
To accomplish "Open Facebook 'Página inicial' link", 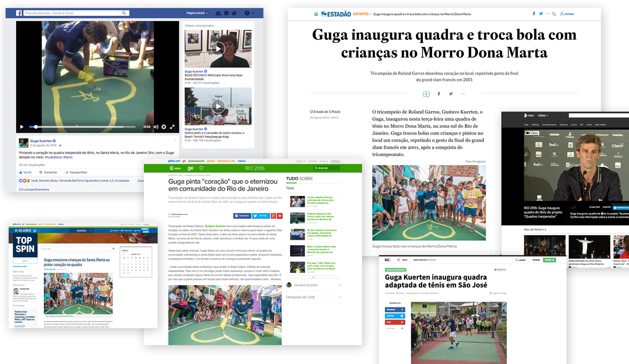I will (x=195, y=13).
